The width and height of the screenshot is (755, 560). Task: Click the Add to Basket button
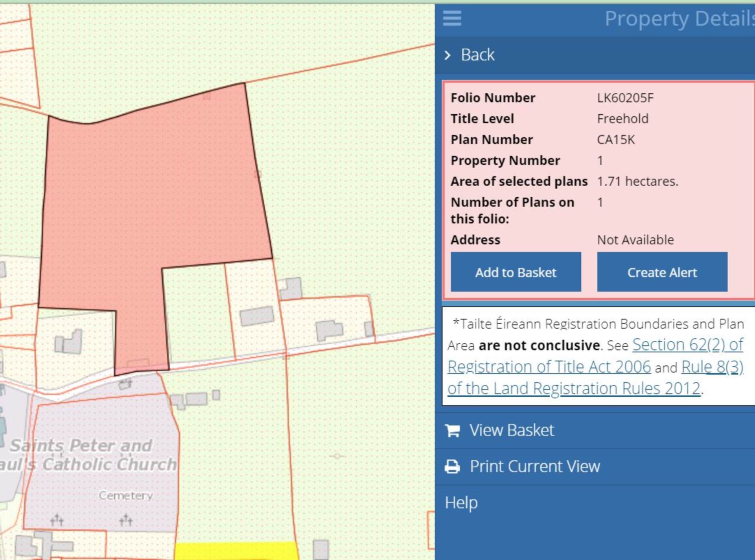pos(516,272)
